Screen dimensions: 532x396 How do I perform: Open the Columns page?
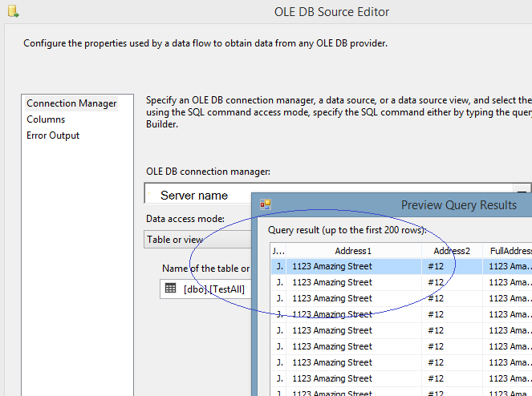click(46, 119)
